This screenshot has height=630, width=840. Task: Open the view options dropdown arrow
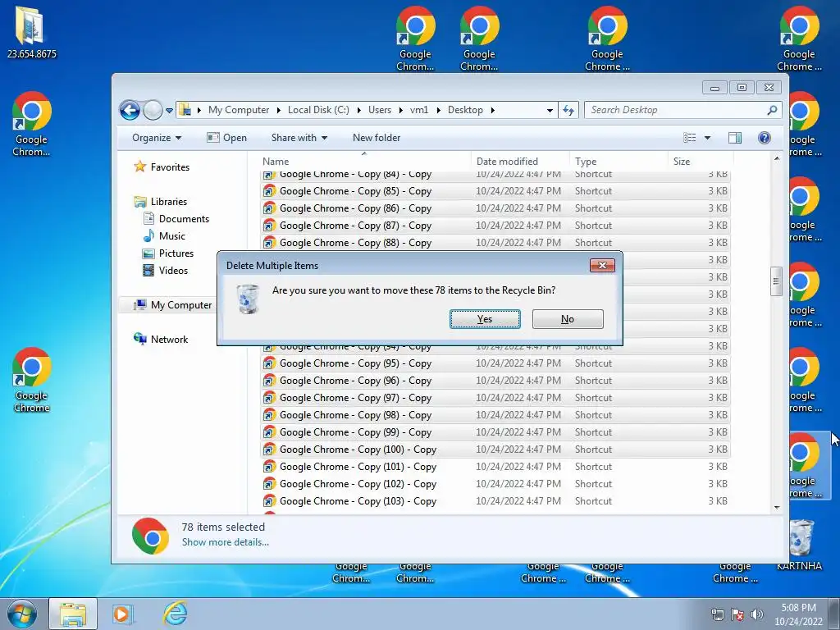point(707,138)
